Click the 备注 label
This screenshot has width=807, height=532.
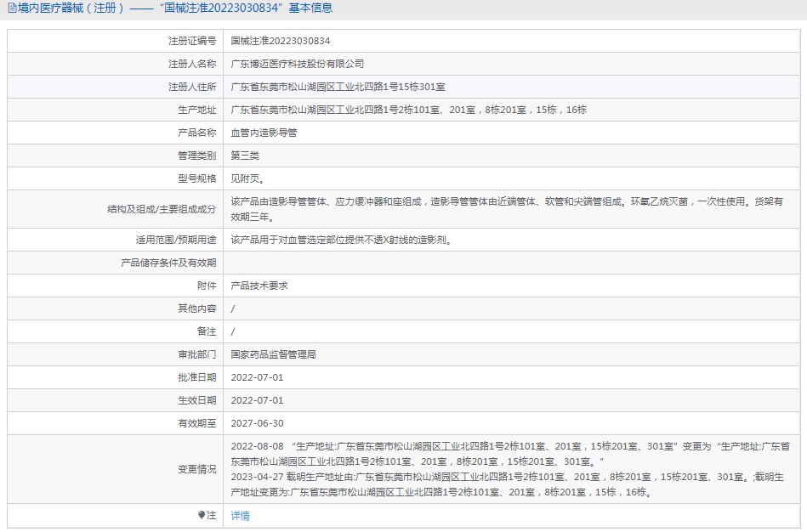[207, 331]
